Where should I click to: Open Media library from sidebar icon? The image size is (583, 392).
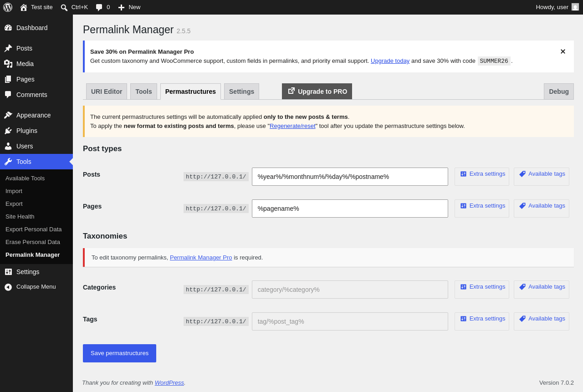8,64
